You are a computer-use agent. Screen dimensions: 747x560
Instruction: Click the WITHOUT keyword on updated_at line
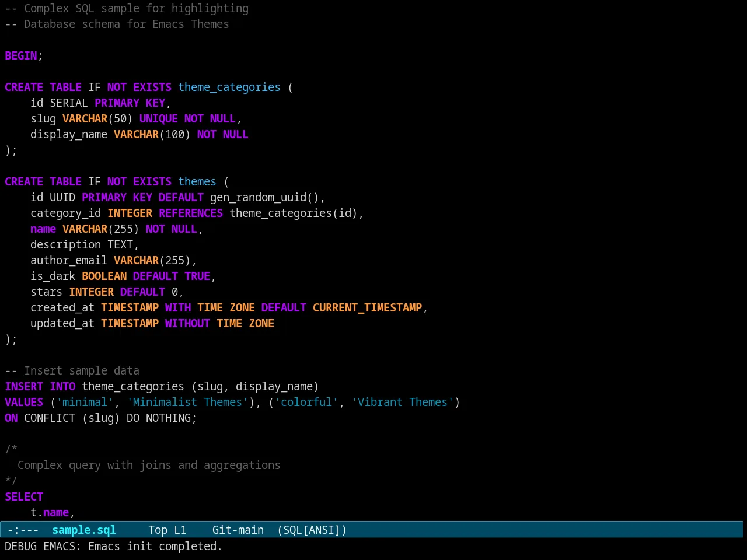point(187,323)
